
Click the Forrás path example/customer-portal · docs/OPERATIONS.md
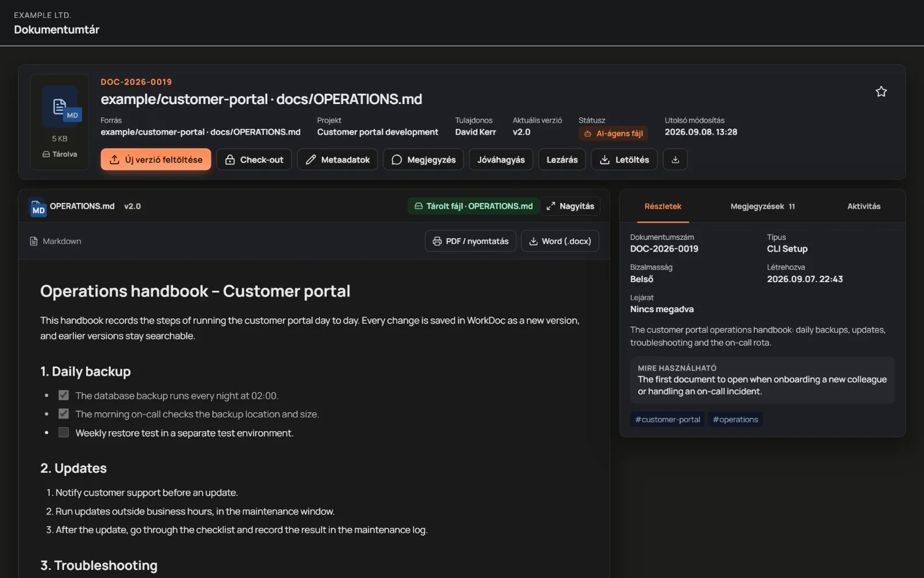click(x=200, y=132)
